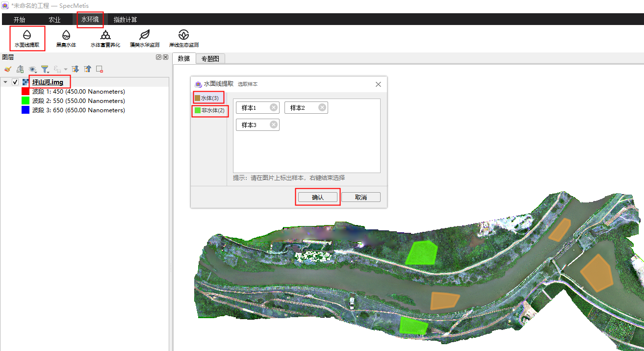Open the layer filter funnel dropdown
Image resolution: width=644 pixels, height=351 pixels.
pos(45,70)
